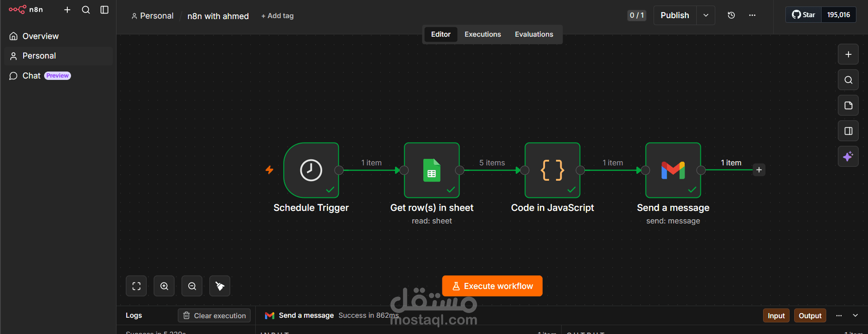The height and width of the screenshot is (334, 868).
Task: Click read: sheet subtitle
Action: 432,221
